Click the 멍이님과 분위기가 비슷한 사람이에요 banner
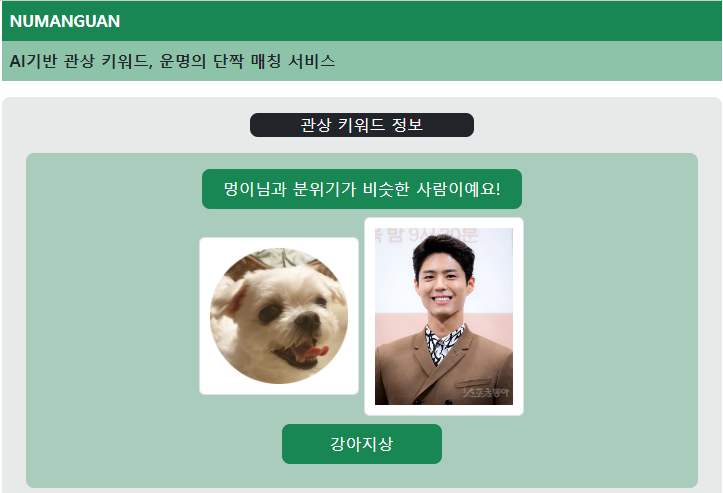The height and width of the screenshot is (493, 723). (x=362, y=189)
